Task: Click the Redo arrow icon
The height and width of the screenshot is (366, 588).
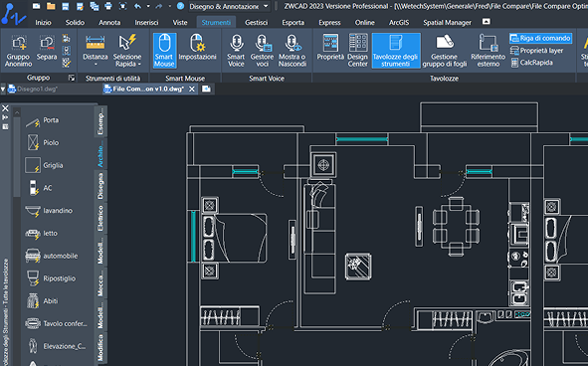Action: 159,6
